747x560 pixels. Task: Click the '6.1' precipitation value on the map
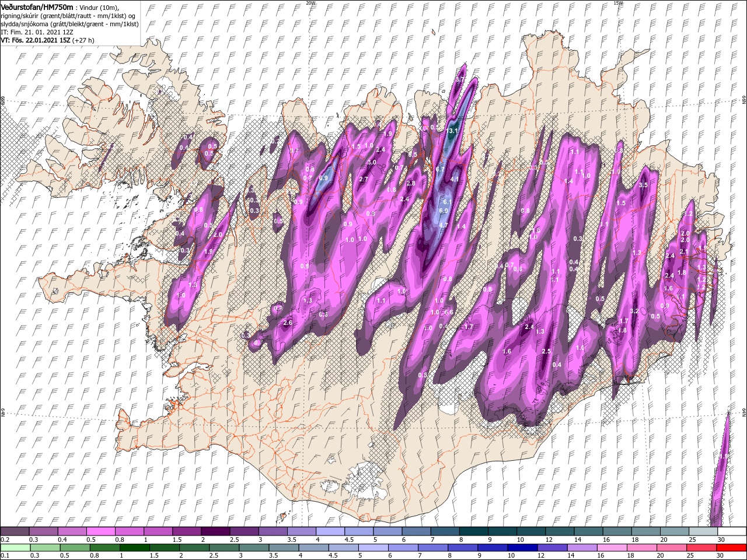pos(448,201)
